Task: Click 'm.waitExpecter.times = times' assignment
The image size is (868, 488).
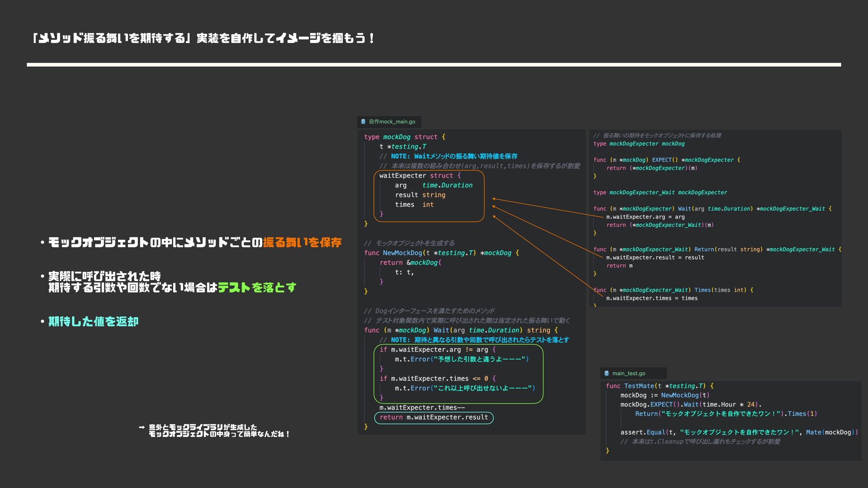Action: click(x=652, y=298)
